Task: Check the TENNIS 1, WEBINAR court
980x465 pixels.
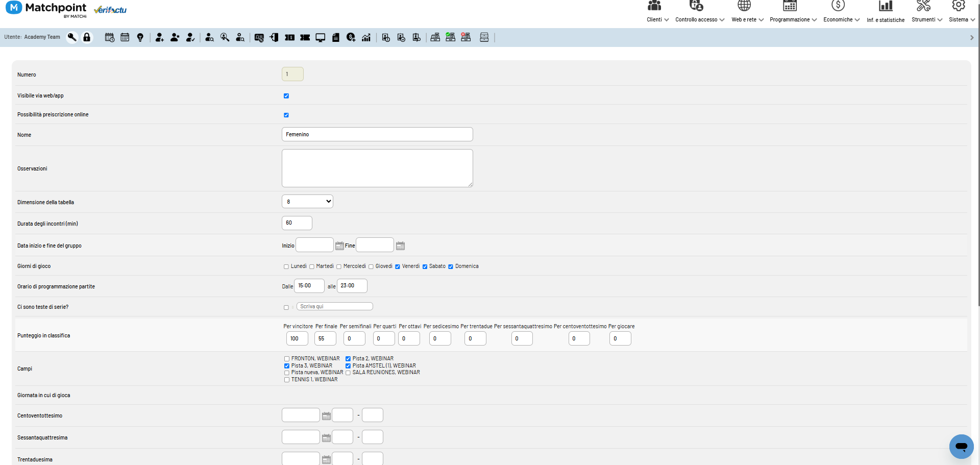Action: pos(287,380)
